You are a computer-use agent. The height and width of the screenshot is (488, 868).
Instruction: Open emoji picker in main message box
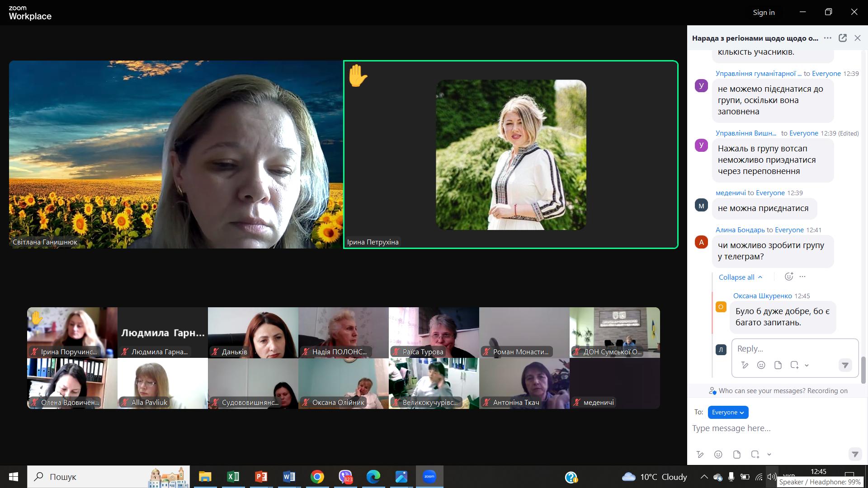tap(718, 454)
